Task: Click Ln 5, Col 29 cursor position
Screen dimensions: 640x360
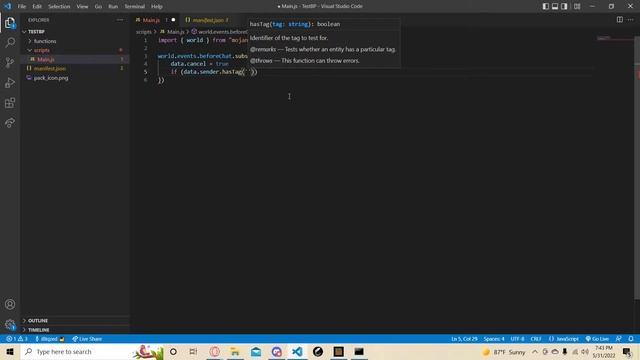Action: point(464,339)
